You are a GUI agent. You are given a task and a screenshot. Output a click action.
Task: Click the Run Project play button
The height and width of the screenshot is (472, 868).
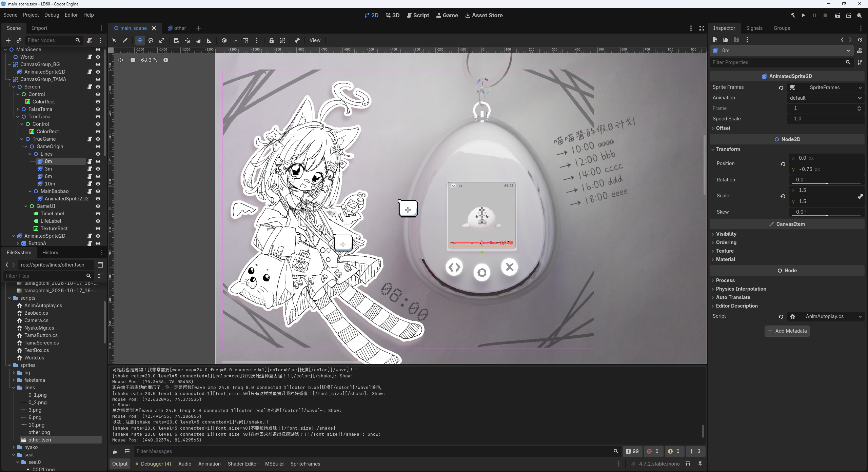[803, 15]
